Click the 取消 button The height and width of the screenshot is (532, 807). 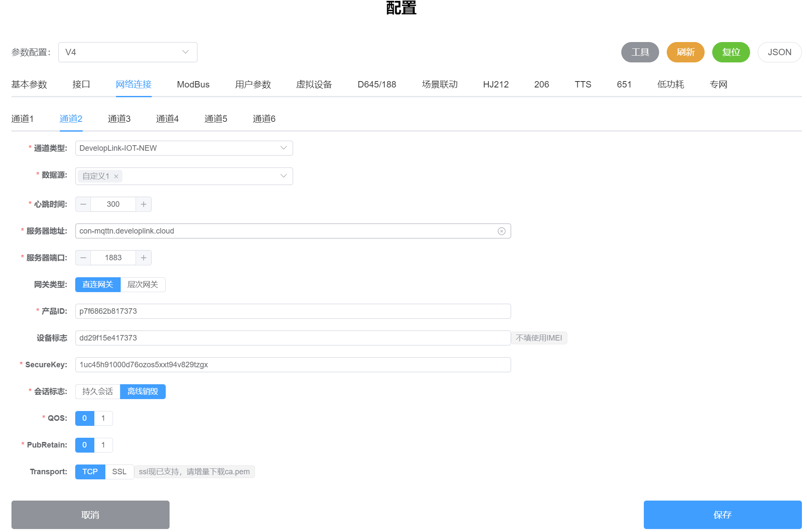click(91, 515)
